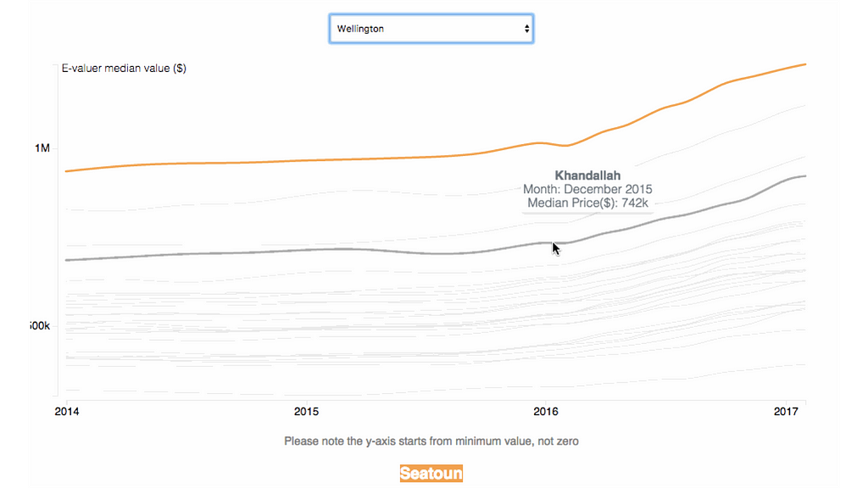The height and width of the screenshot is (488, 868).
Task: Click the 'Month: December 2015' tooltip text
Action: point(587,189)
